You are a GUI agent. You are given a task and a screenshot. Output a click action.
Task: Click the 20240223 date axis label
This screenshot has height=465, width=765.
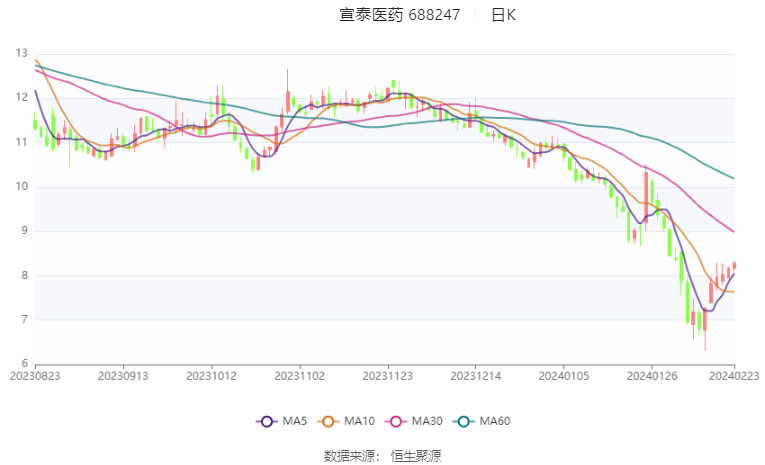[734, 376]
